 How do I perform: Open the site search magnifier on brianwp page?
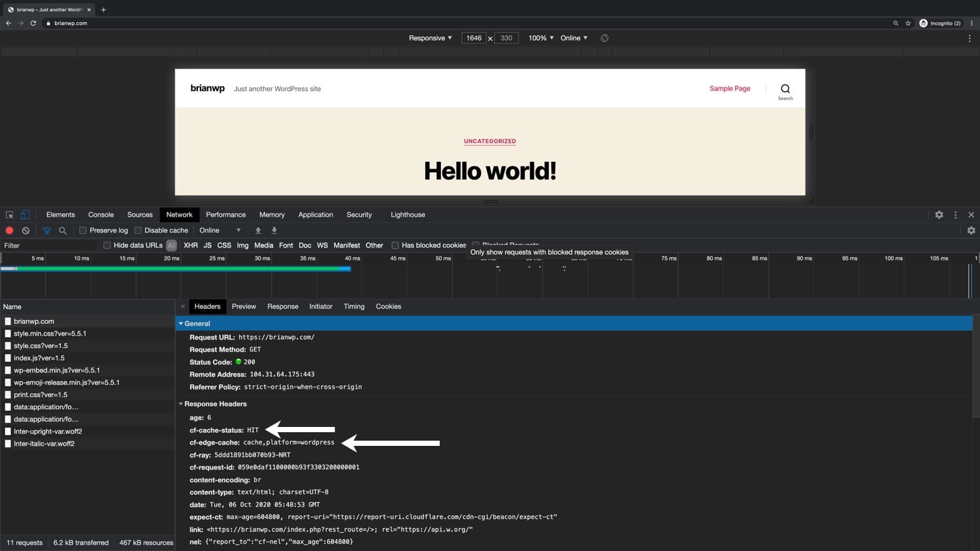pos(785,88)
